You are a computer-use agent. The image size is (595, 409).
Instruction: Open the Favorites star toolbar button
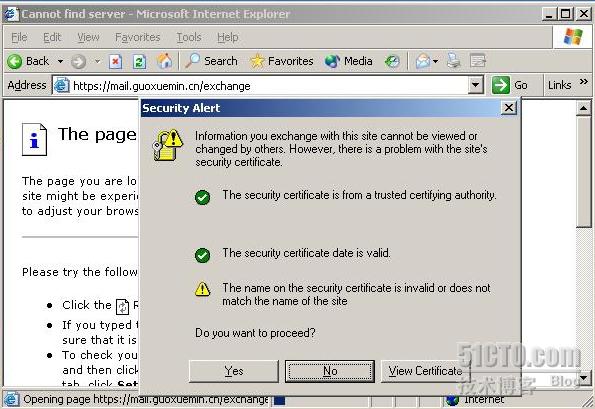pos(282,61)
